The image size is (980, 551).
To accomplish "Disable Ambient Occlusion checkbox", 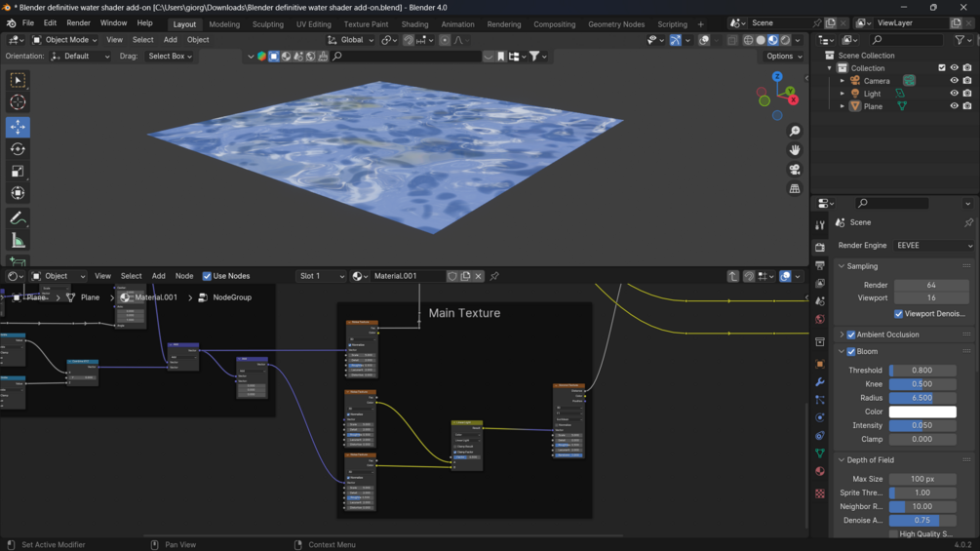I will click(x=850, y=335).
